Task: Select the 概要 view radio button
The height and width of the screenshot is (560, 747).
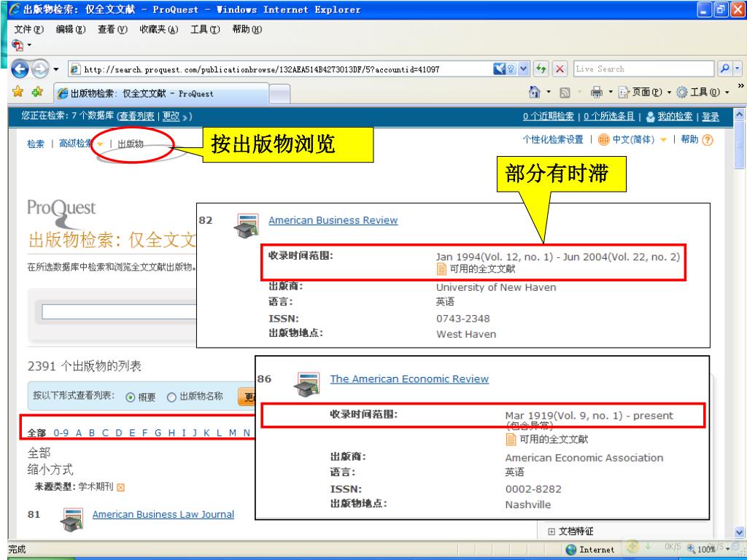Action: point(130,397)
